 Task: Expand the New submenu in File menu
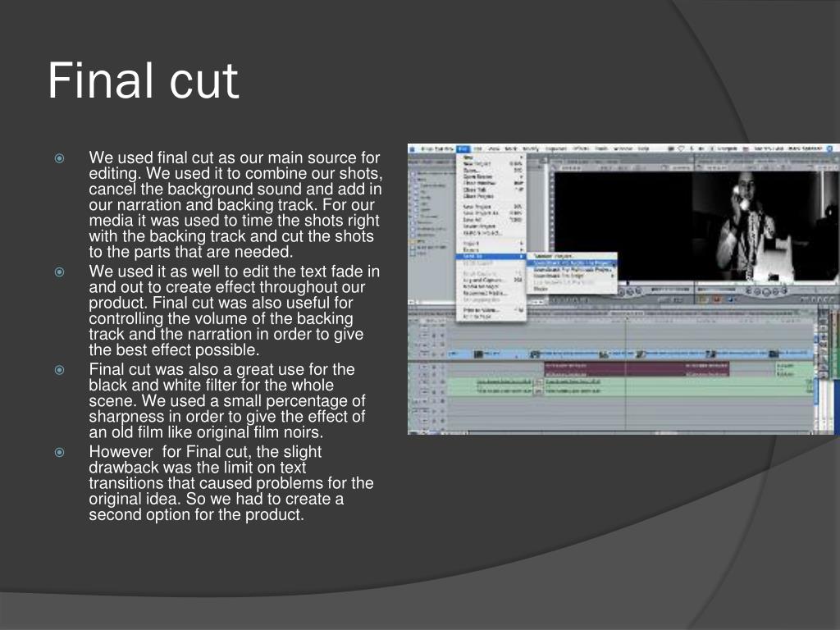coord(491,157)
